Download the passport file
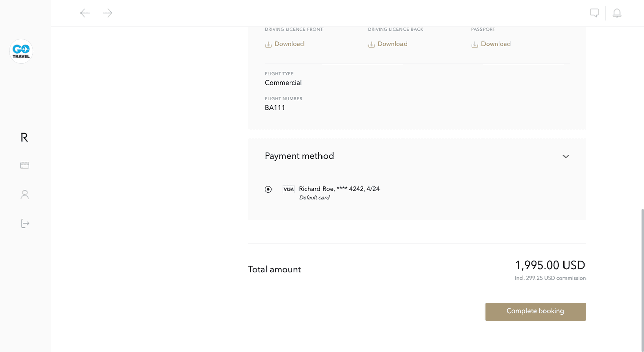This screenshot has width=644, height=352. 495,44
